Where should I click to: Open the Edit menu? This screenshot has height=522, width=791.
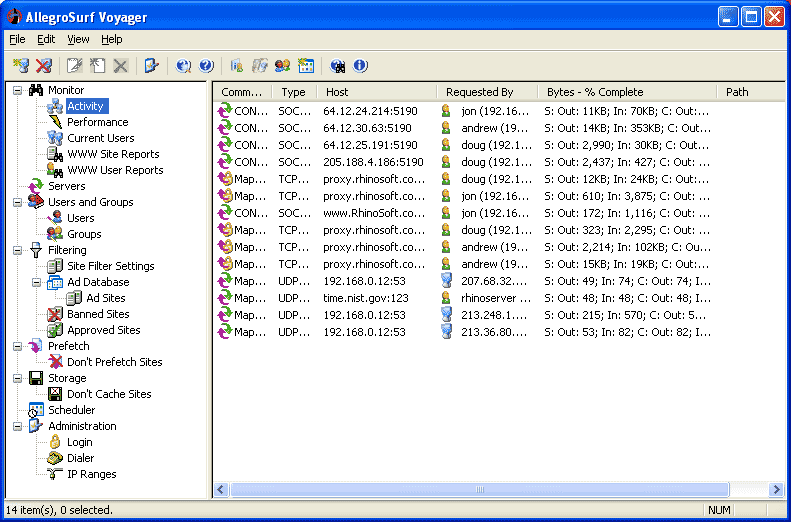click(x=46, y=39)
